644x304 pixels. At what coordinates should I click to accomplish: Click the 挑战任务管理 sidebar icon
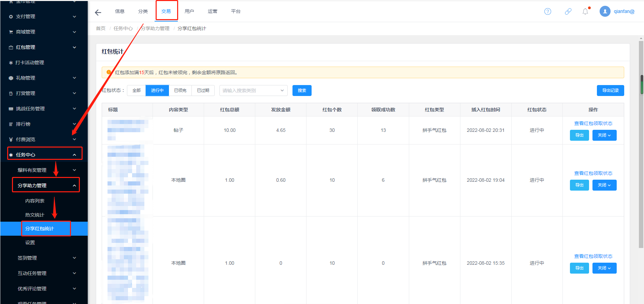tap(11, 109)
